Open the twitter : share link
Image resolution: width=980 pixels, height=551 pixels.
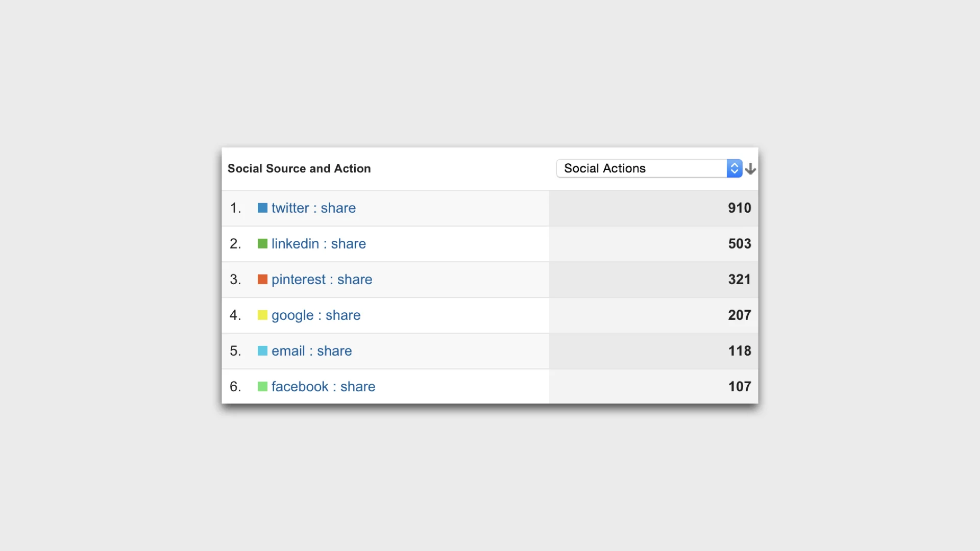click(x=313, y=208)
